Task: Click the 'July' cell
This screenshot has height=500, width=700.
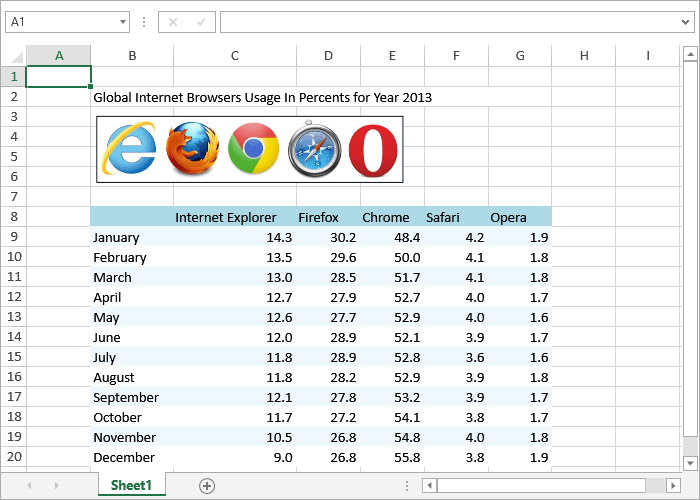Action: [x=132, y=357]
